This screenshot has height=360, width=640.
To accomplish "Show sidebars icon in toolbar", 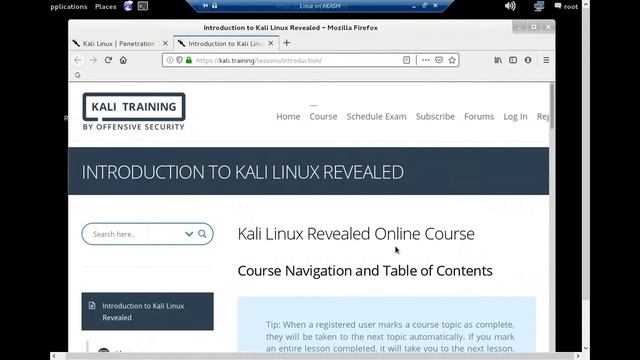I will [513, 60].
